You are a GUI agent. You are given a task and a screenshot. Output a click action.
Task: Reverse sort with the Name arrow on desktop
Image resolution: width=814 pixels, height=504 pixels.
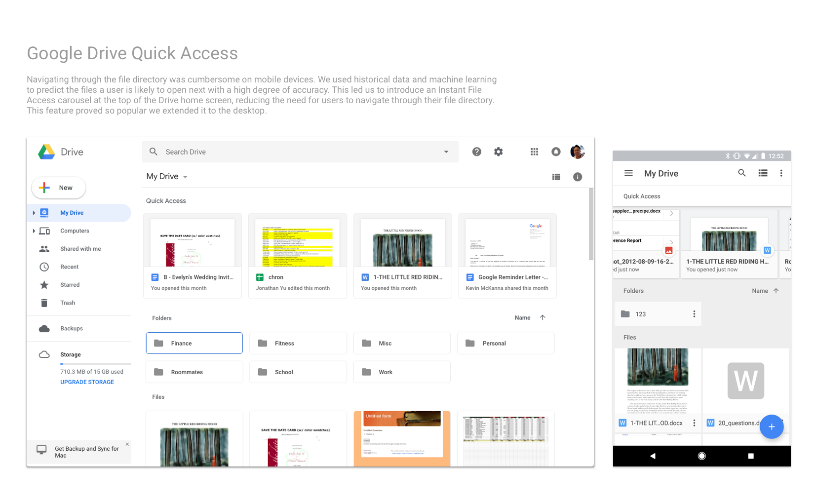543,317
